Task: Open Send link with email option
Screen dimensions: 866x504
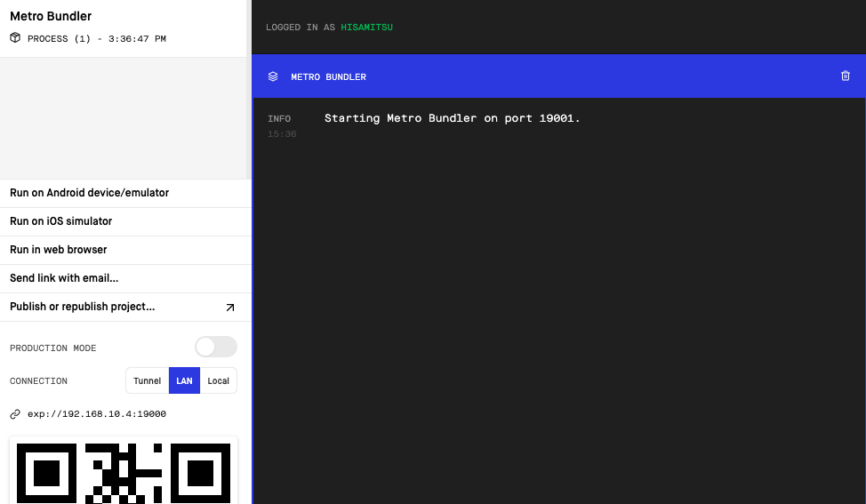Action: [64, 278]
